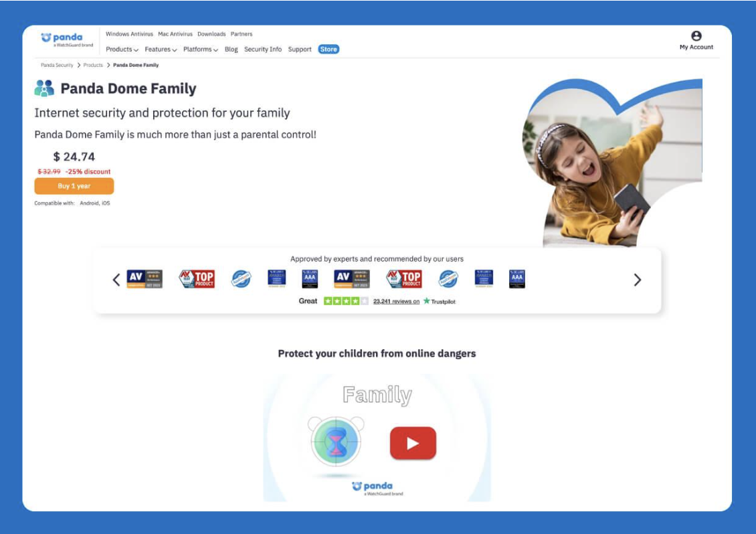Click the Panda Dome Family page heading
The width and height of the screenshot is (756, 534).
coord(128,89)
